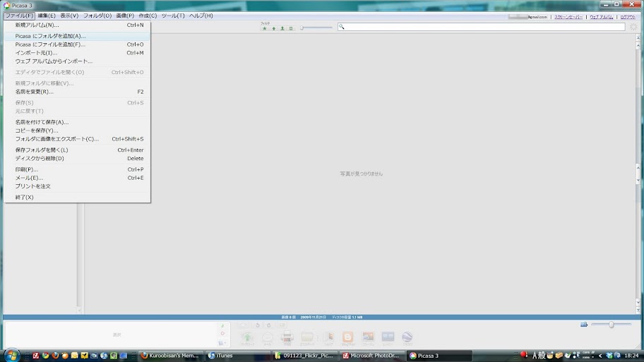
Task: Open the ファイル(F) menu bar item
Action: click(x=19, y=16)
